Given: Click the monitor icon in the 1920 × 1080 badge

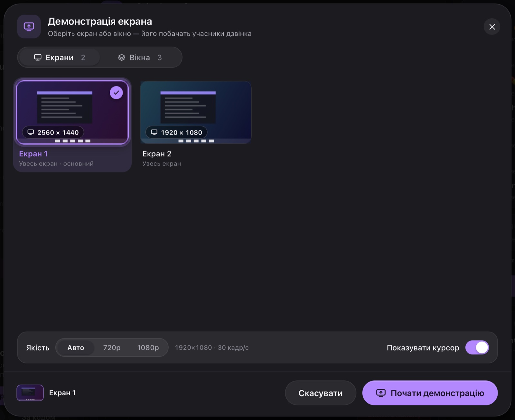Looking at the screenshot, I should pyautogui.click(x=154, y=132).
